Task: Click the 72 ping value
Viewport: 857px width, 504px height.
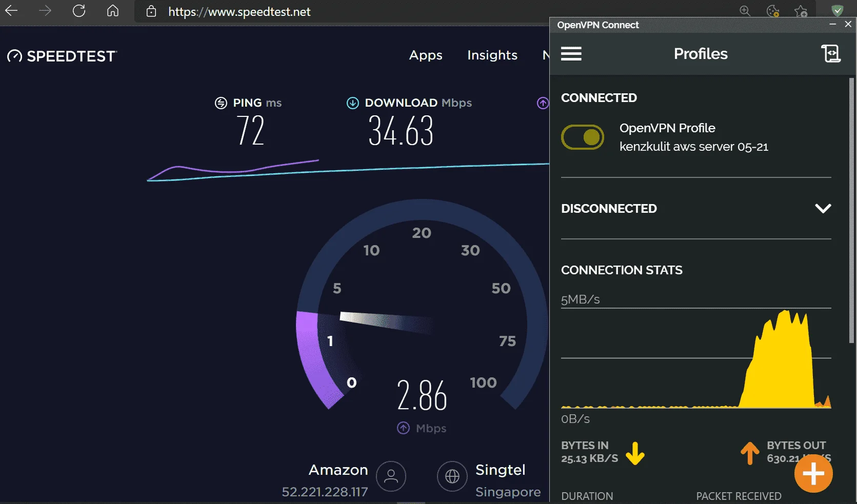Action: coord(250,130)
